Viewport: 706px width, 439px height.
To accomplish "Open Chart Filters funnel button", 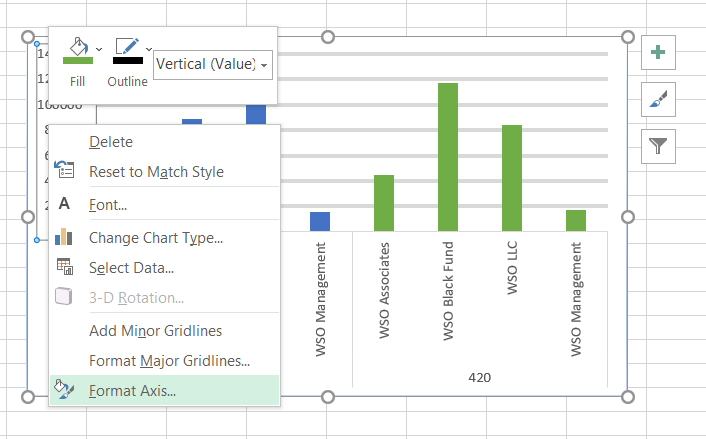I will tap(658, 146).
